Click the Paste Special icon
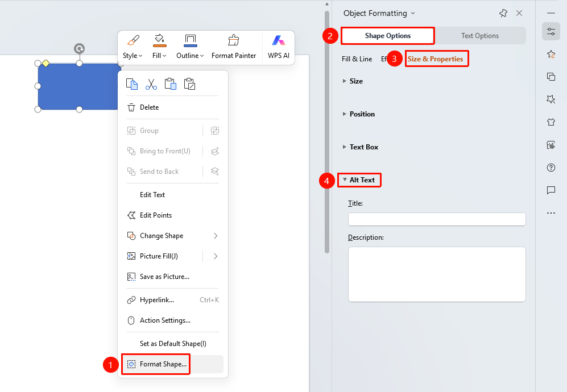567x392 pixels. tap(189, 84)
